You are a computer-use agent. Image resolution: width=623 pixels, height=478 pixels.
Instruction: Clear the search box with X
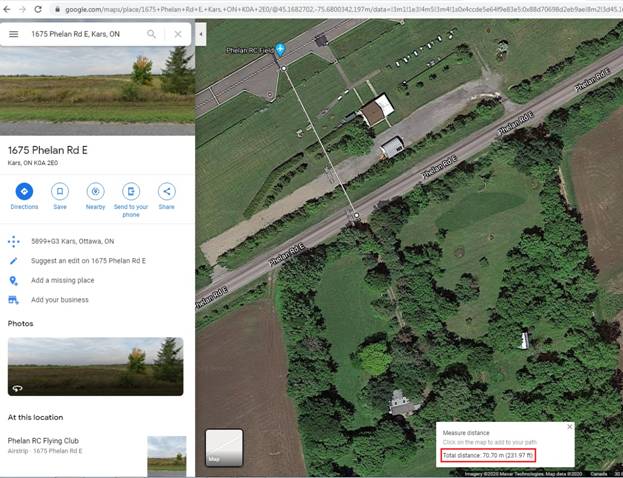pyautogui.click(x=177, y=34)
